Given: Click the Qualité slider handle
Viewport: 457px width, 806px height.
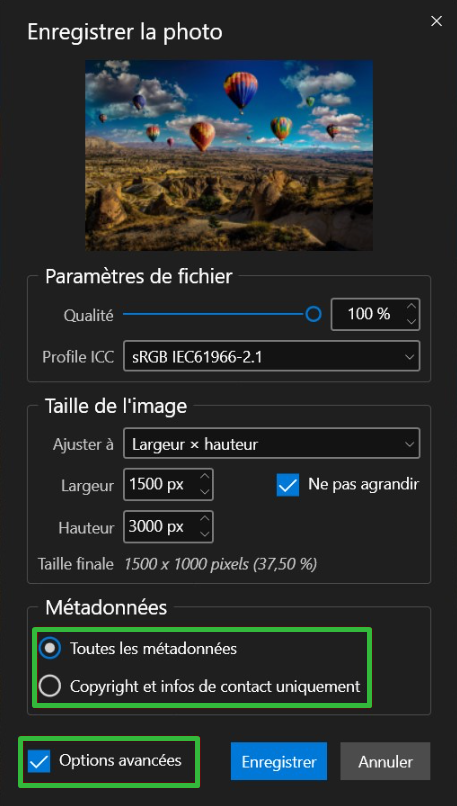Looking at the screenshot, I should pos(313,314).
